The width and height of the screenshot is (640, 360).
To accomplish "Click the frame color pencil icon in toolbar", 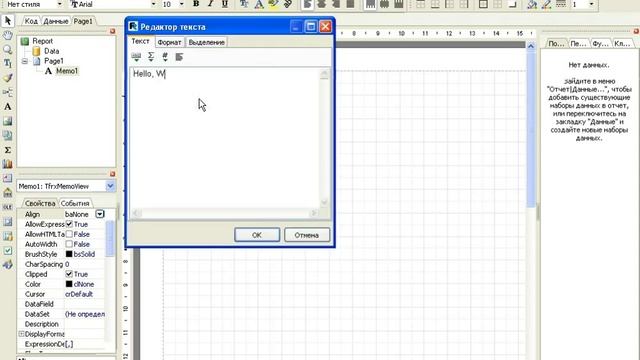I will point(547,4).
